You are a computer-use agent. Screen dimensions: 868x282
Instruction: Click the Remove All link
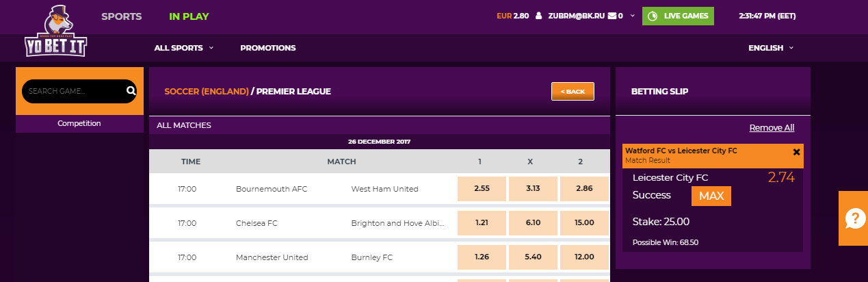pos(772,128)
